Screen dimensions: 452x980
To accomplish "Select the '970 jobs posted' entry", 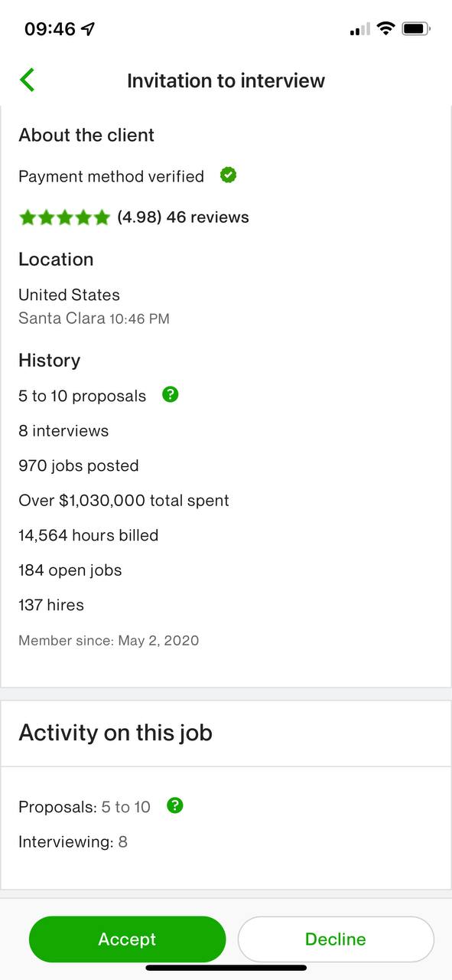I will 79,465.
